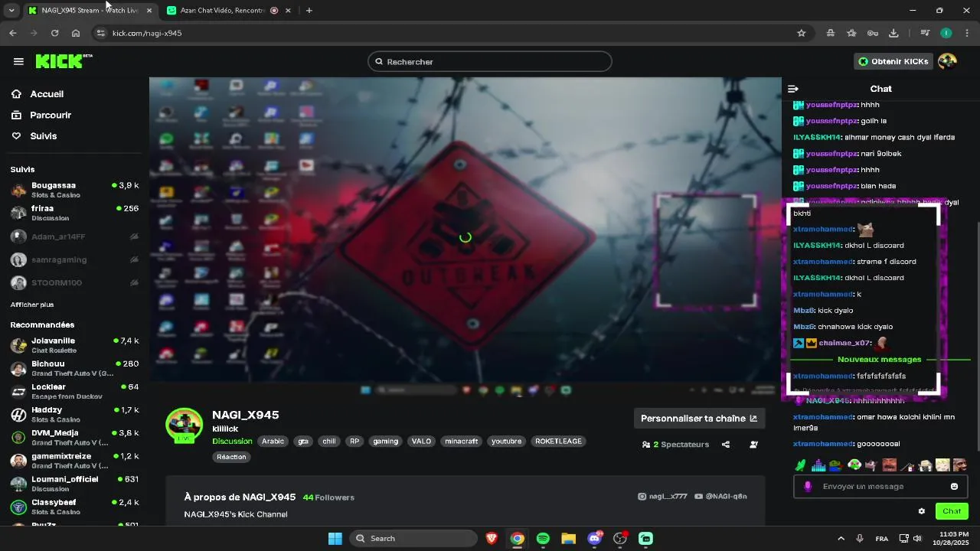
Task: Navigate back in browser
Action: (13, 33)
